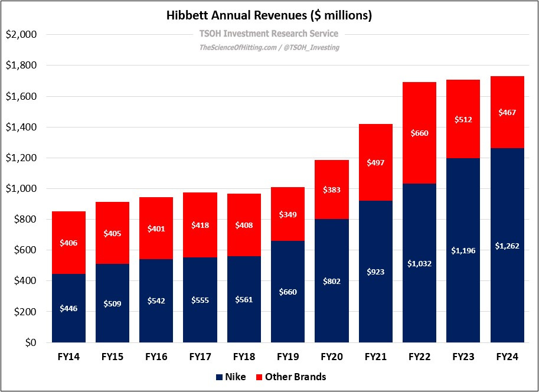This screenshot has width=539, height=392.
Task: Click the $802 Nike value in FY20
Action: click(332, 281)
